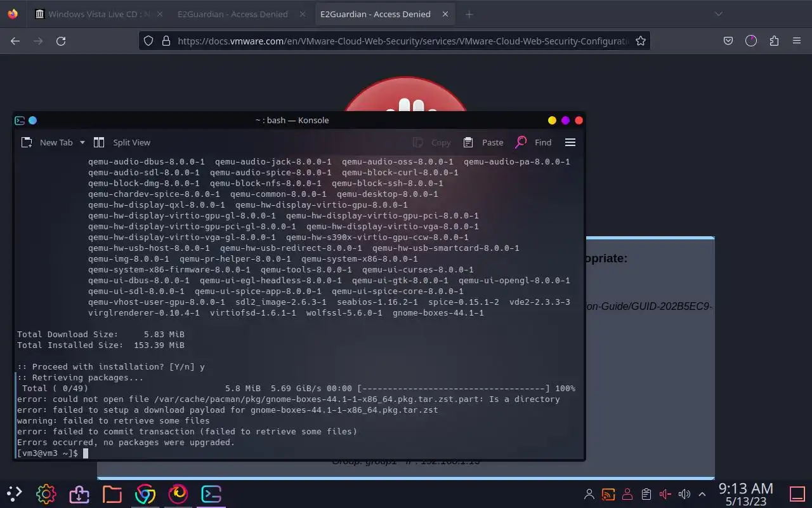Close the active E2Guardian tab
The width and height of the screenshot is (812, 508).
445,14
